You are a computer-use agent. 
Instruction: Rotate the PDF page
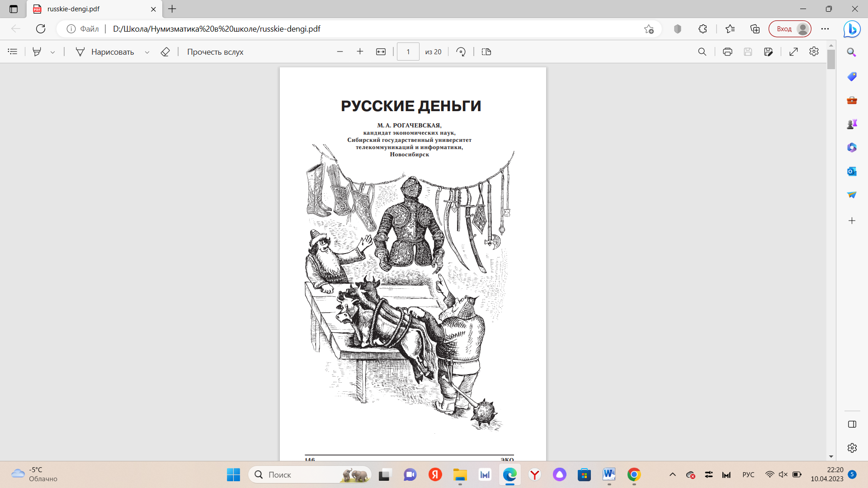click(x=461, y=52)
